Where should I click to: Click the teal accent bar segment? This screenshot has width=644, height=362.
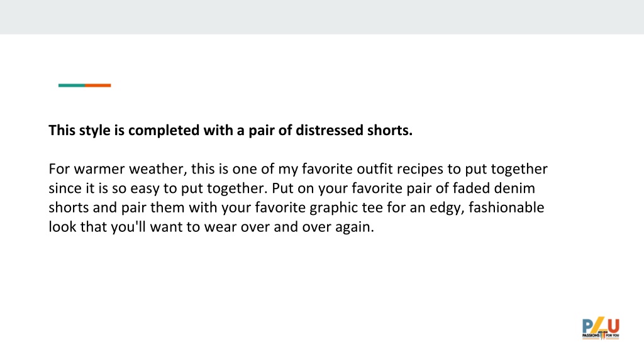[x=72, y=85]
